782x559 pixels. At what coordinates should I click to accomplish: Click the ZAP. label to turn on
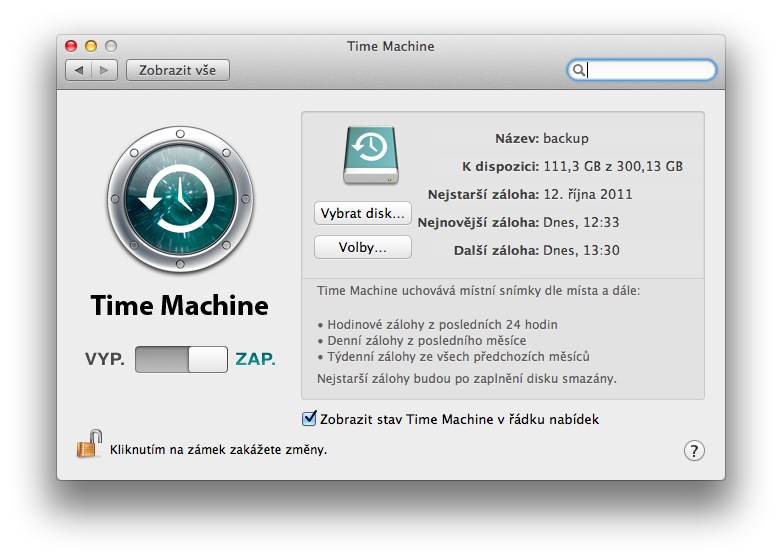pyautogui.click(x=255, y=360)
